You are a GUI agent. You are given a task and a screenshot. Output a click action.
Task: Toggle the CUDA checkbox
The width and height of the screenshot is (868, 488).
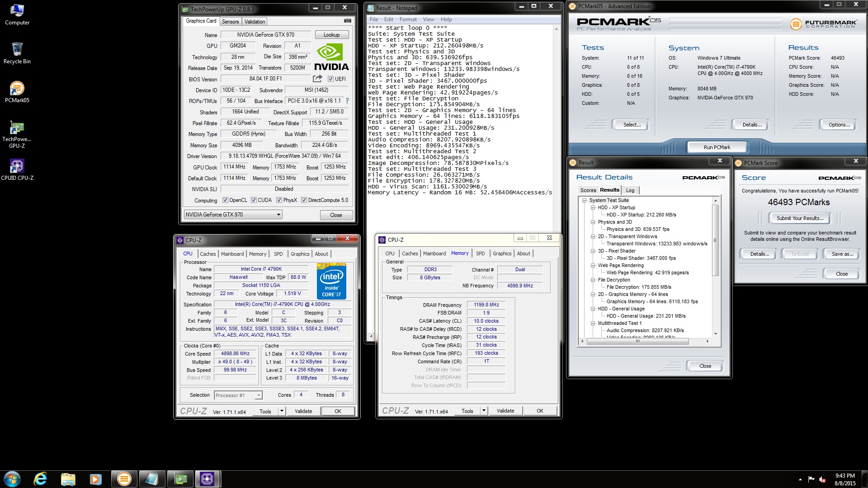coord(254,200)
